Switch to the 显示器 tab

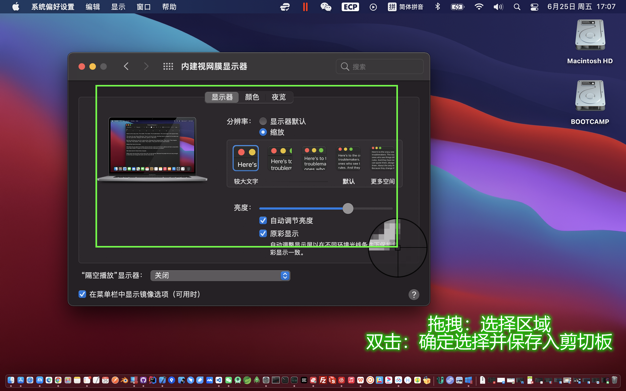222,97
